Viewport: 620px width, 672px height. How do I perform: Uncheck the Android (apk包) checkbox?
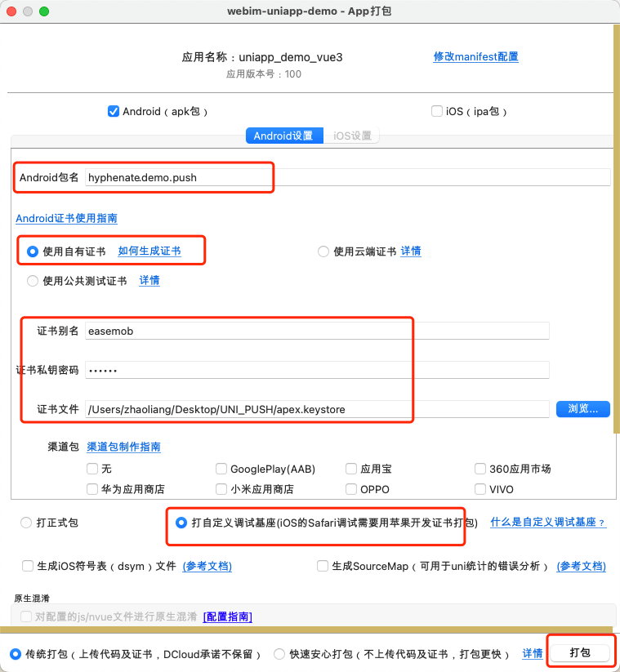(x=114, y=112)
